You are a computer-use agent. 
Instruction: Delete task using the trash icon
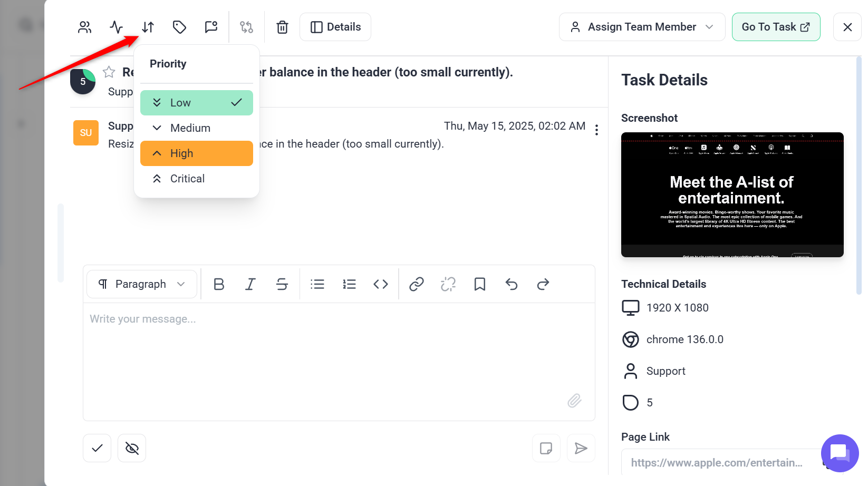[282, 27]
